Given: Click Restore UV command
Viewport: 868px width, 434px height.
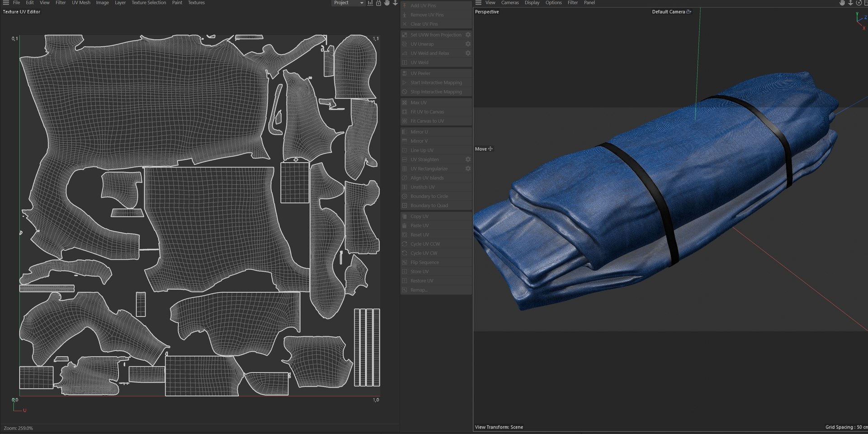Looking at the screenshot, I should point(436,281).
